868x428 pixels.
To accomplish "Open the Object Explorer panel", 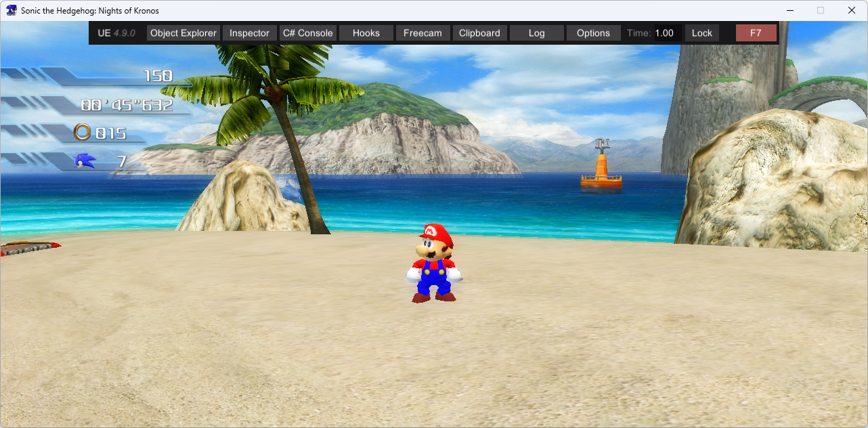I will (183, 33).
